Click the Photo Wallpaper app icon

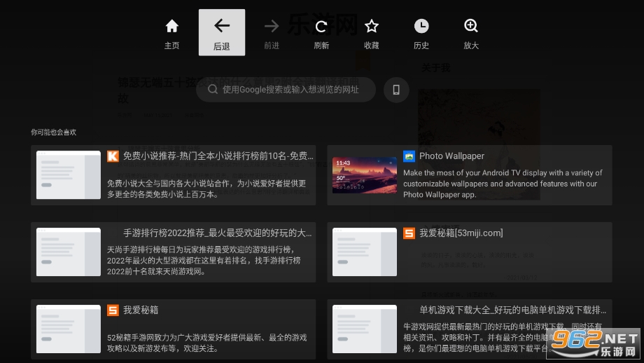tap(409, 156)
